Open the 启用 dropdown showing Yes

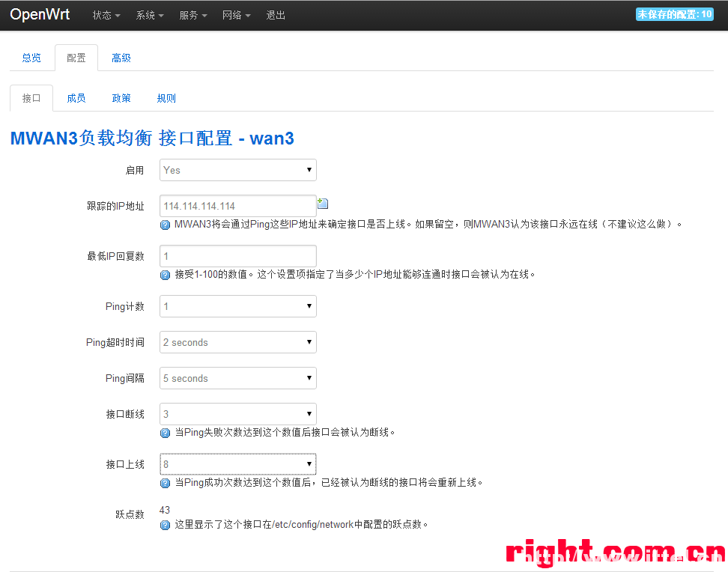[x=238, y=170]
